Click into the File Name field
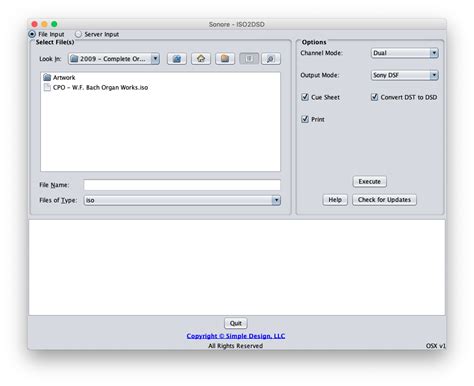The height and width of the screenshot is (386, 474). pos(182,185)
